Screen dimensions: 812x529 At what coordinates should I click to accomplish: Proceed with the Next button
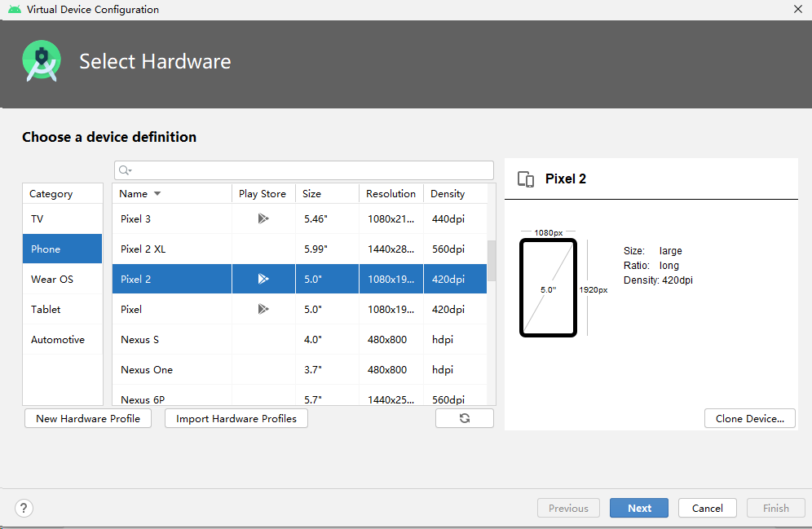[x=639, y=509]
